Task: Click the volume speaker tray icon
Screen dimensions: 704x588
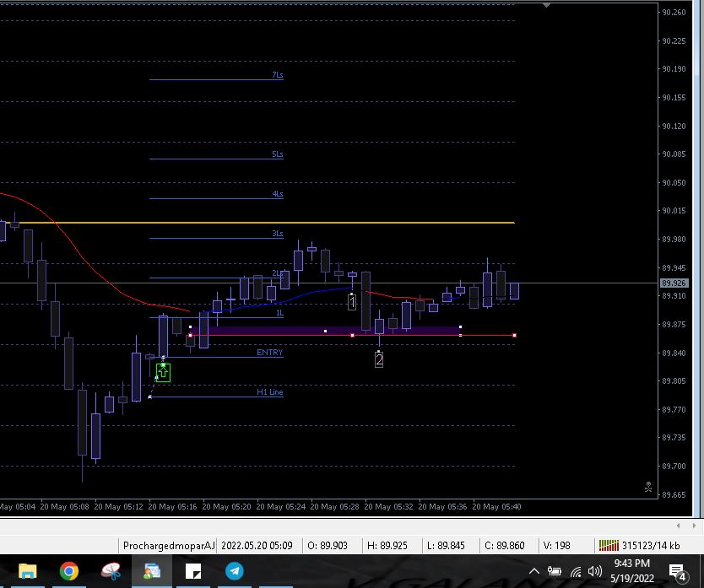Action: pyautogui.click(x=595, y=571)
